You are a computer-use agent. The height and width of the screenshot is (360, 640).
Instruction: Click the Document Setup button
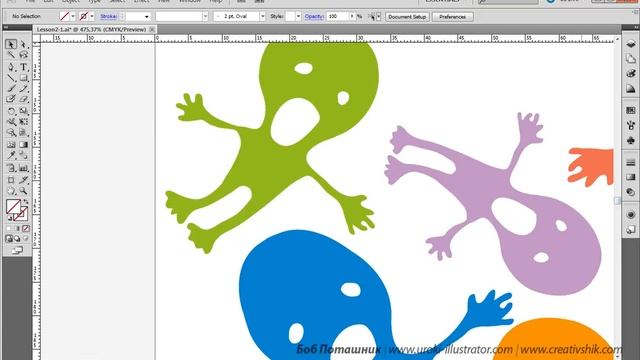pyautogui.click(x=407, y=17)
